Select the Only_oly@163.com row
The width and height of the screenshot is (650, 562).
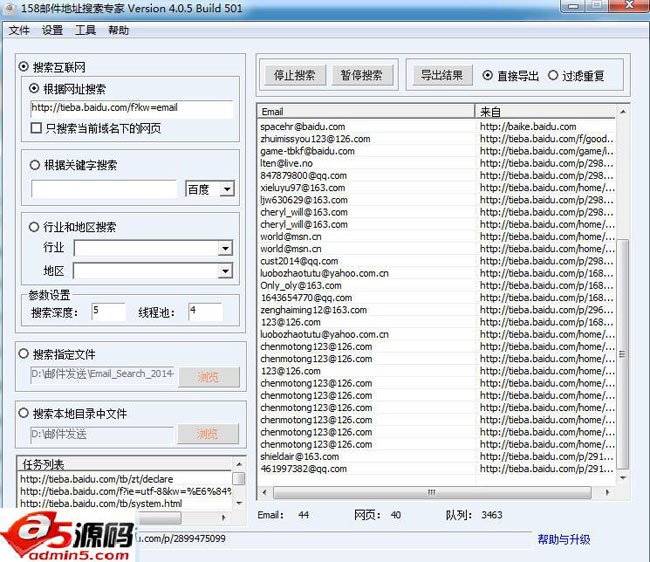[436, 286]
